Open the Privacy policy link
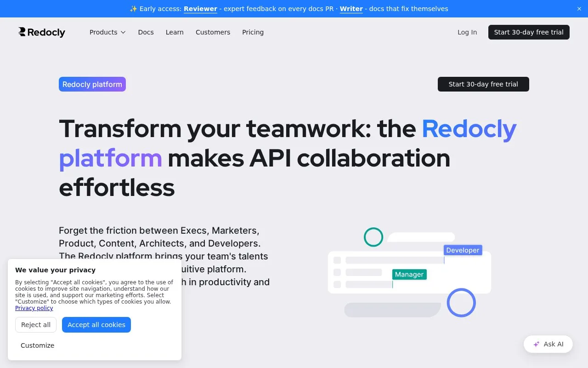The width and height of the screenshot is (588, 368). click(x=34, y=308)
